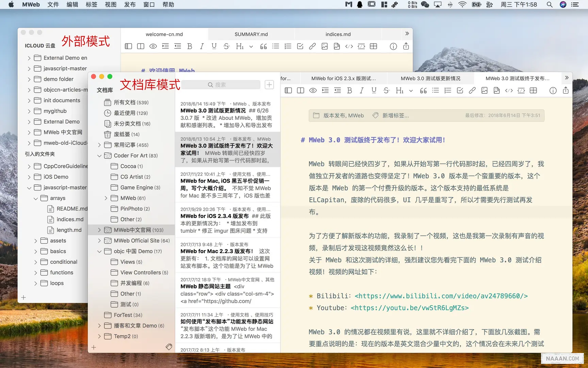Expand 常用记事 category
The width and height of the screenshot is (588, 368).
(x=99, y=145)
